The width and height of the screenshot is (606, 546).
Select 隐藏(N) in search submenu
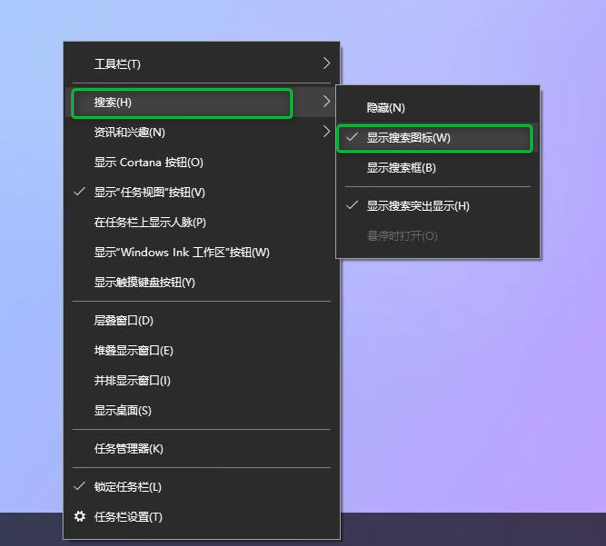tap(437, 108)
